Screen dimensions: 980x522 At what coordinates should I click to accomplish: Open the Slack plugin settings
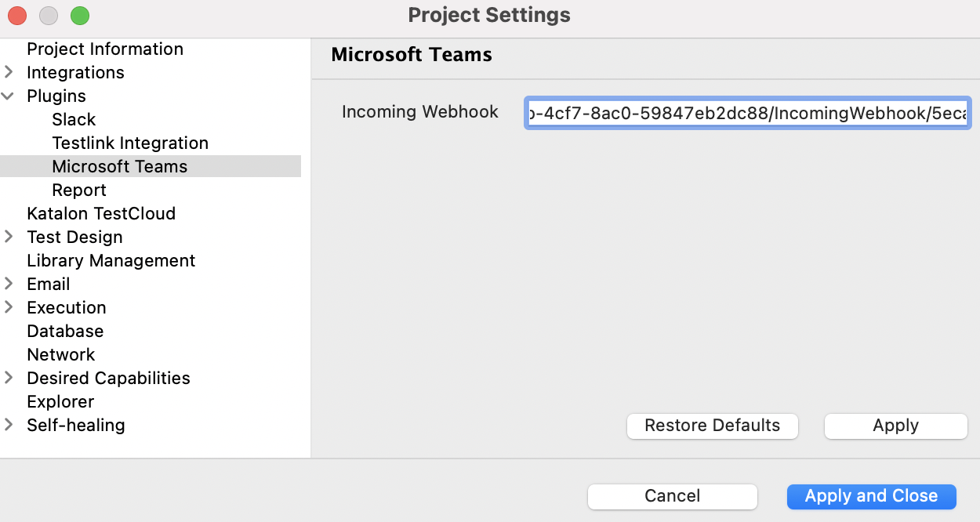click(74, 119)
